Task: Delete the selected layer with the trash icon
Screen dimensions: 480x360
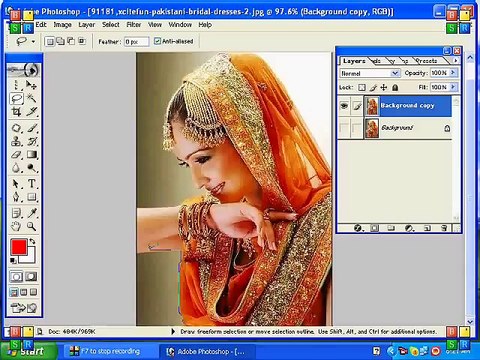Action: [x=444, y=228]
